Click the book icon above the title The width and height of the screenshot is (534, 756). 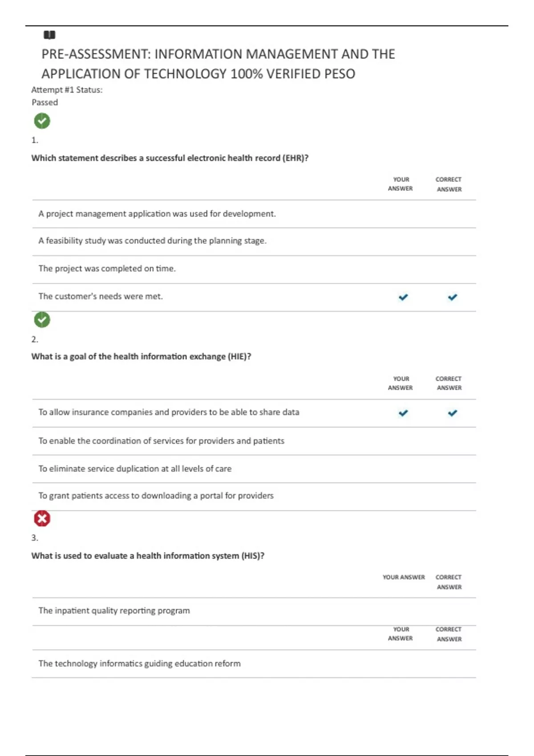click(x=49, y=35)
